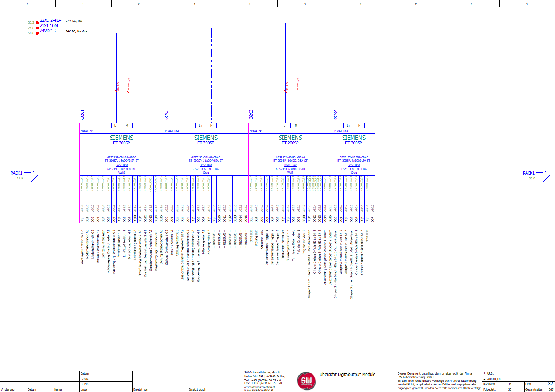Click the -32K3 device tag
This screenshot has width=555, height=392.
(251, 114)
